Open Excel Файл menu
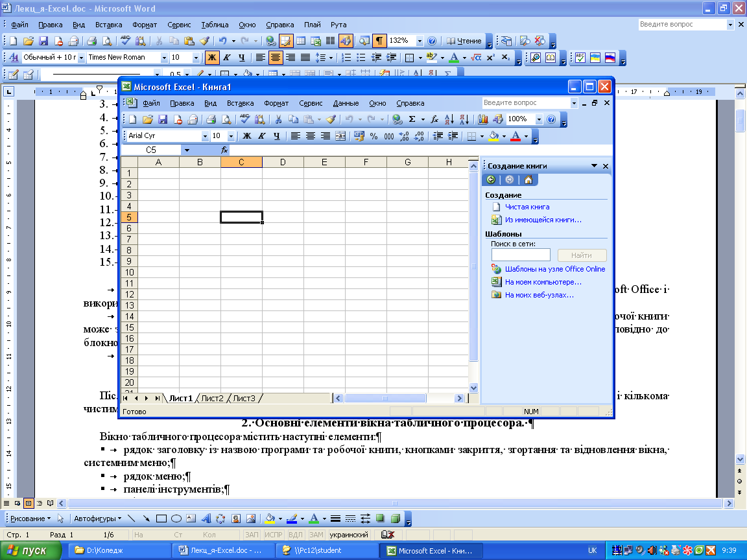 [x=151, y=103]
